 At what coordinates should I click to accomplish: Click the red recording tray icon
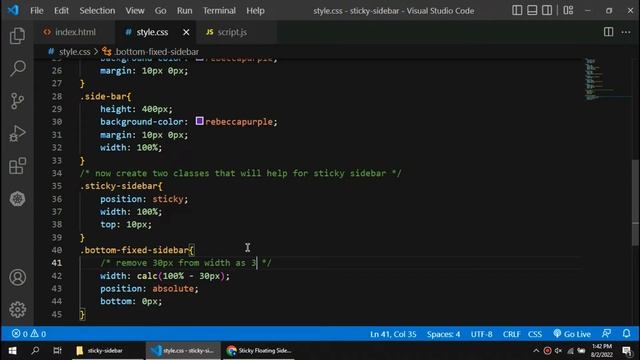[547, 351]
